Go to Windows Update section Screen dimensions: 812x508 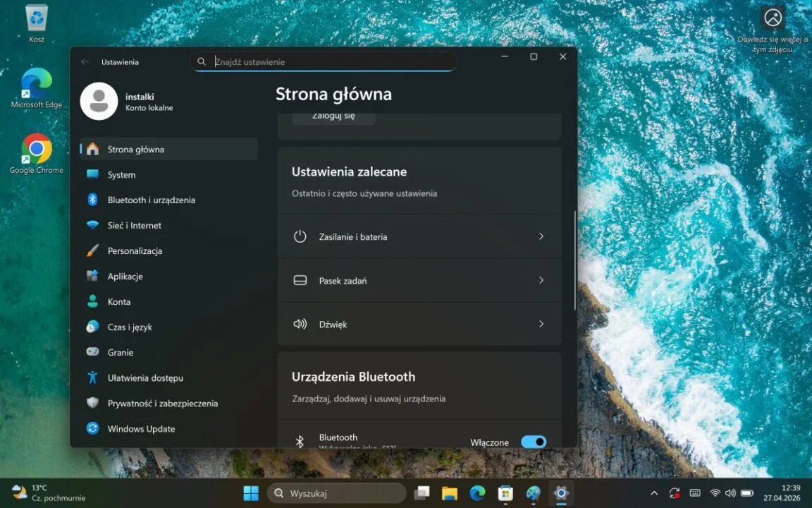point(141,429)
